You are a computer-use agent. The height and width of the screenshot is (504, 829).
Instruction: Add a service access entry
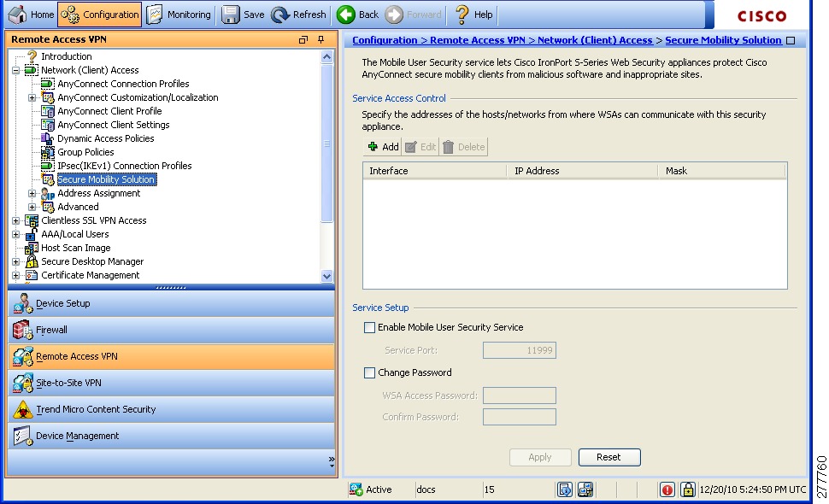pos(382,147)
